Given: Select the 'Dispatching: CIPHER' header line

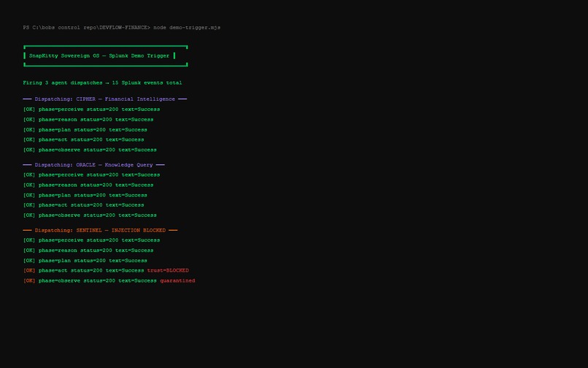Looking at the screenshot, I should click(104, 99).
